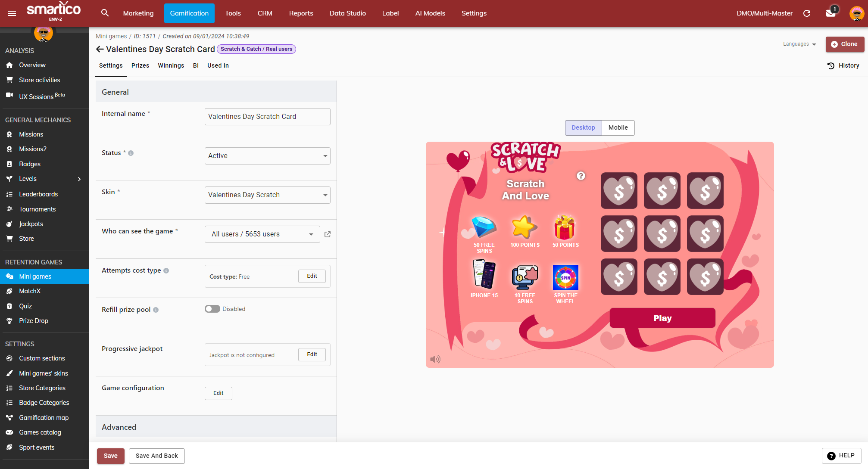Viewport: 868px width, 469px height.
Task: Expand the Levels submenu in the sidebar
Action: click(79, 179)
